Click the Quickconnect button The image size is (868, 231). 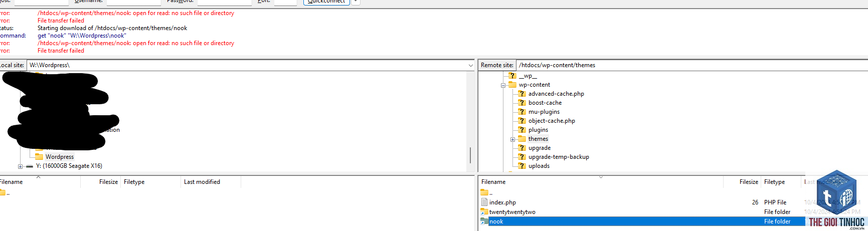click(326, 2)
